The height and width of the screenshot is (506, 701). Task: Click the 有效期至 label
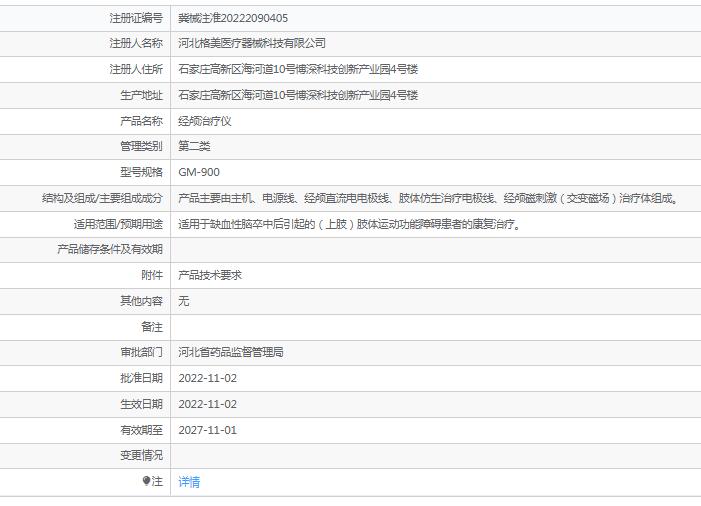tap(142, 430)
